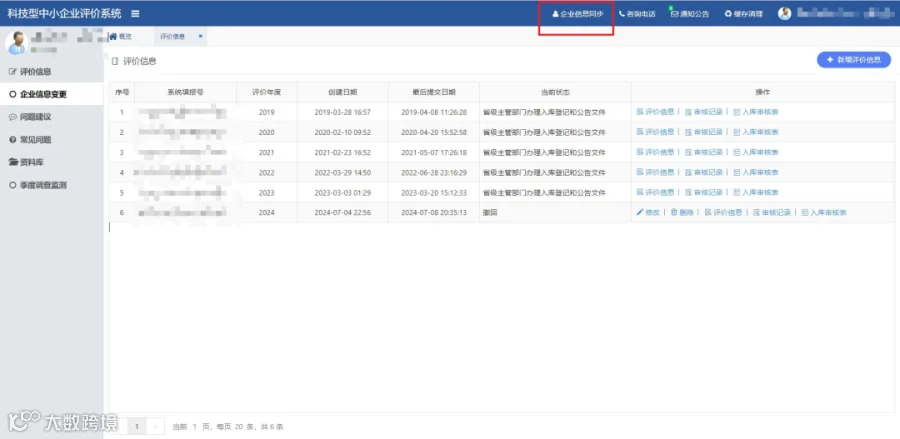Screen dimensions: 900x439
Task: Open 常见问题 in the sidebar
Action: tap(52, 139)
